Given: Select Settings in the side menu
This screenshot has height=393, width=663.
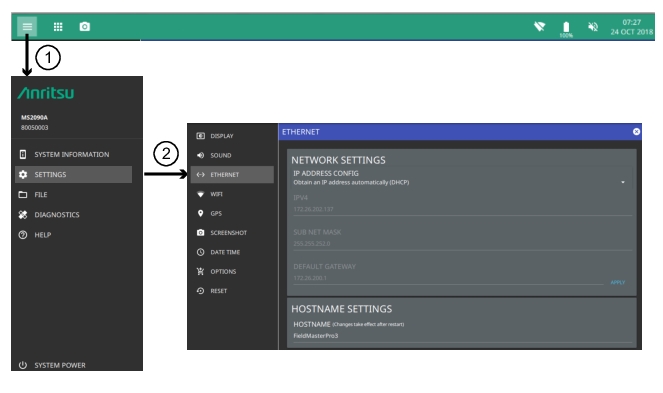Looking at the screenshot, I should point(74,174).
